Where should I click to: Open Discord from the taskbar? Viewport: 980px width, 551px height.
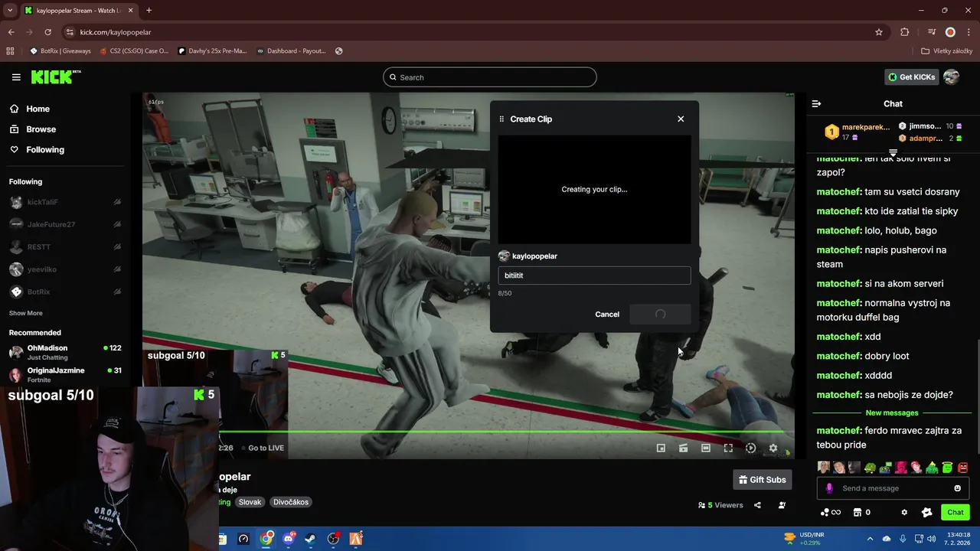coord(289,539)
